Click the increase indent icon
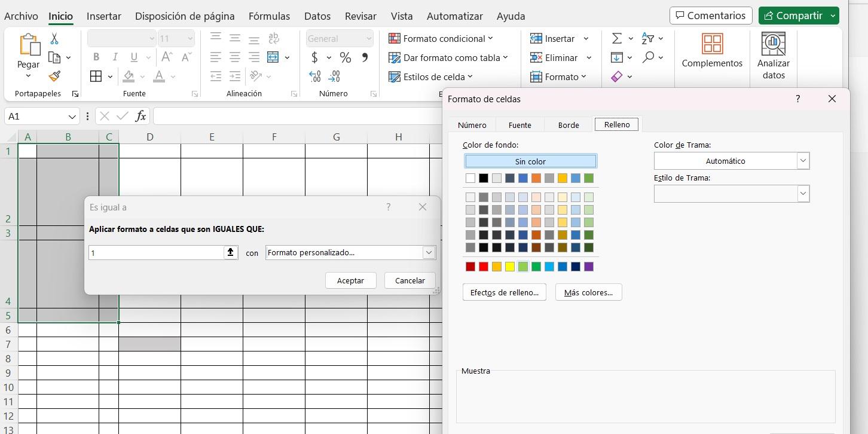The height and width of the screenshot is (434, 868). [x=235, y=76]
